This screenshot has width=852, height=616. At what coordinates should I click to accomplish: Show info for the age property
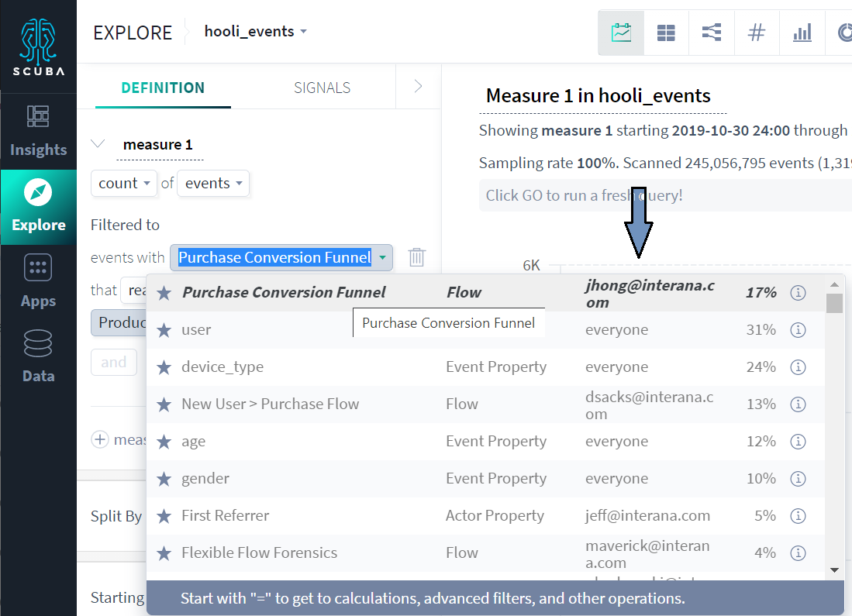click(798, 441)
